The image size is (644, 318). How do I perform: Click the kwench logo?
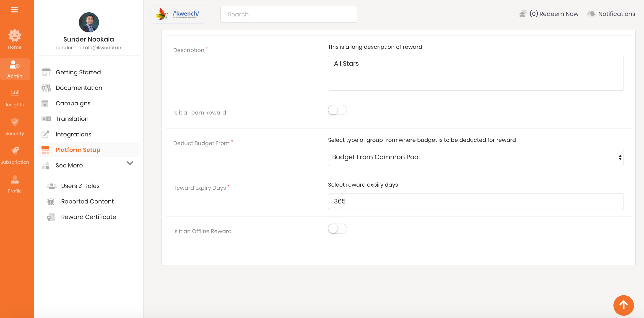[x=178, y=14]
